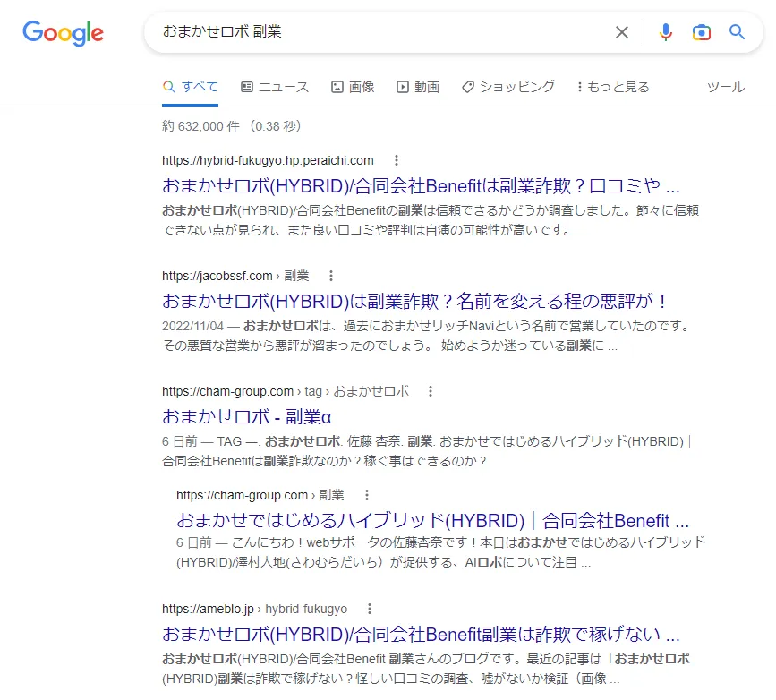Switch to the 動画 videos tab
The height and width of the screenshot is (700, 776).
(x=418, y=87)
